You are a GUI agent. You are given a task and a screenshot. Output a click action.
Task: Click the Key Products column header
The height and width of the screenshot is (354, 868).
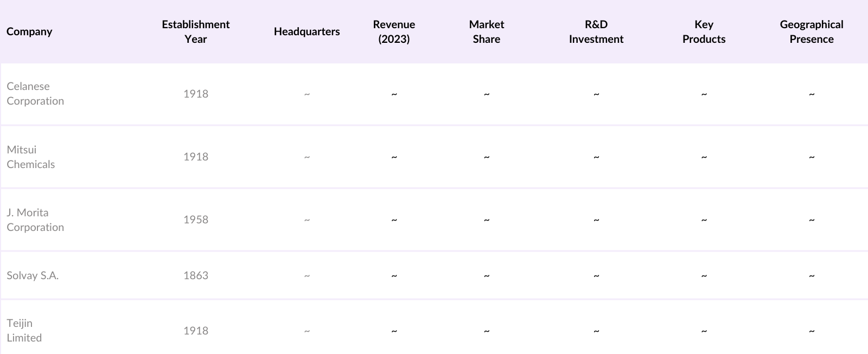point(704,31)
